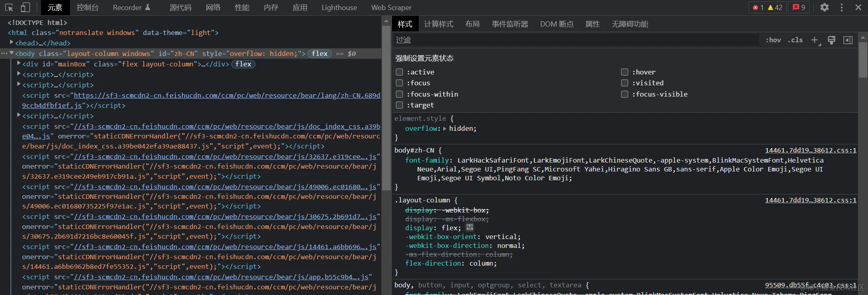Screen dimensions: 868x295
Task: Switch to the 布局 pane
Action: tap(472, 24)
